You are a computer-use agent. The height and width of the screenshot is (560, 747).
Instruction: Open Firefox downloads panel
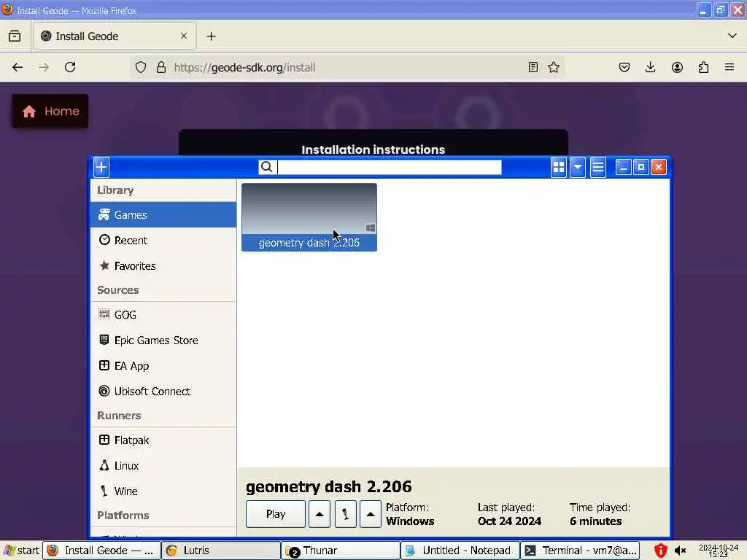[x=650, y=68]
